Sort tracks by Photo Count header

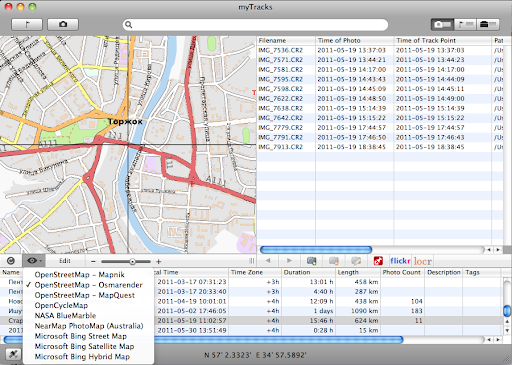[x=402, y=272]
